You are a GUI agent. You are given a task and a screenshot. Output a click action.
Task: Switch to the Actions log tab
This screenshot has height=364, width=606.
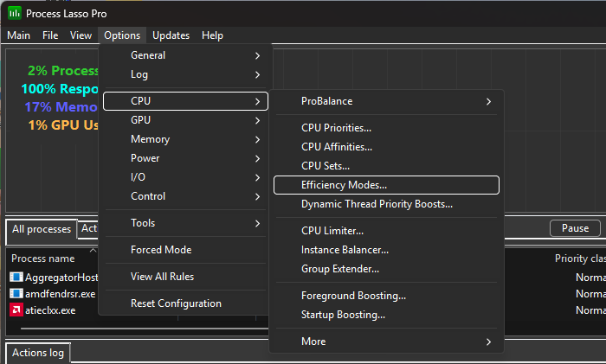coord(38,353)
